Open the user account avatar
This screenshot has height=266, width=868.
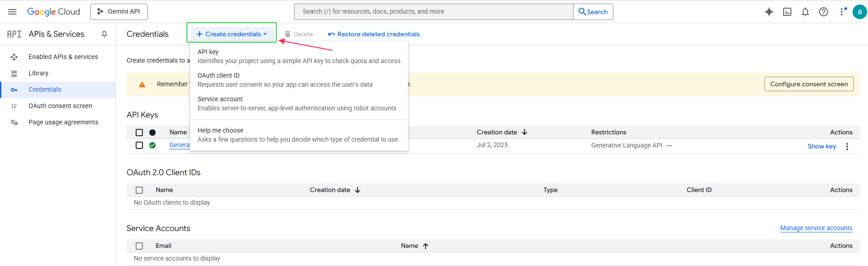[859, 12]
